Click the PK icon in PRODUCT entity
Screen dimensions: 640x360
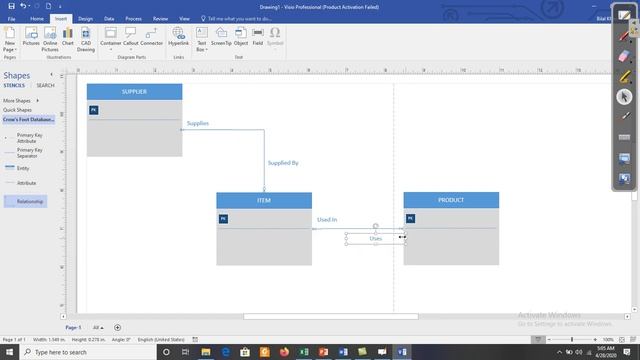point(411,219)
